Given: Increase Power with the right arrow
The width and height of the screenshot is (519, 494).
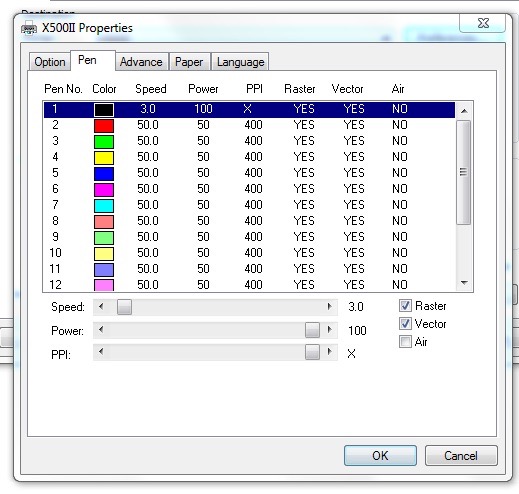Looking at the screenshot, I should [330, 330].
